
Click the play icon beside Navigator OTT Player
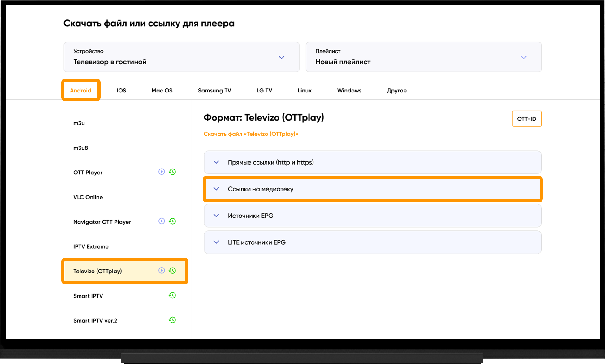coord(162,221)
